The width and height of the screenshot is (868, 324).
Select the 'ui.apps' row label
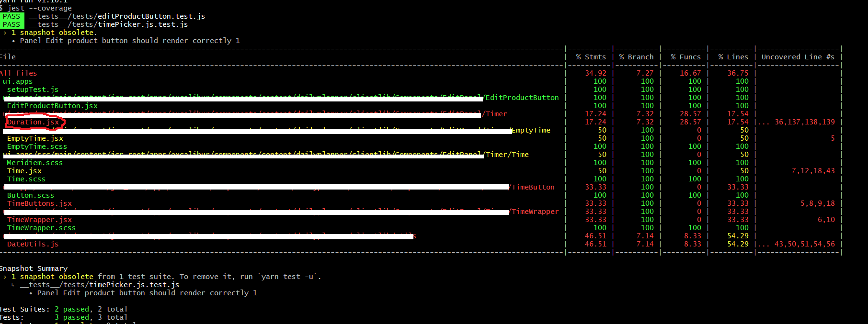click(x=18, y=81)
